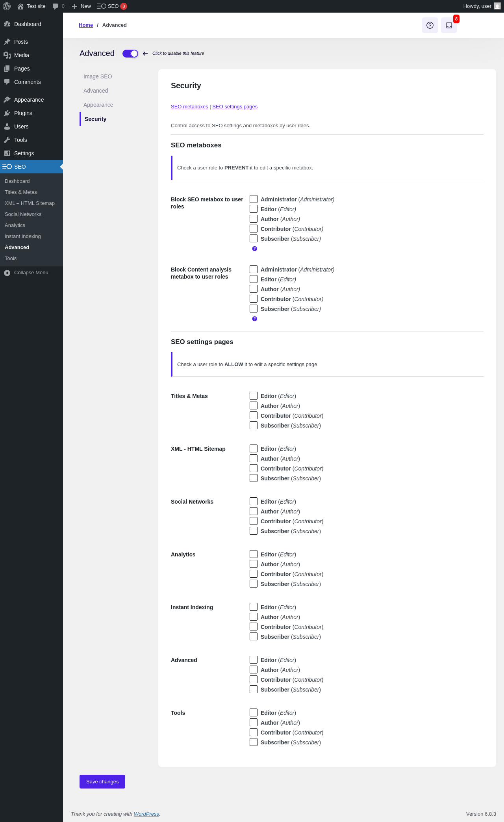Open the notifications inbox icon with badge
The width and height of the screenshot is (504, 822).
click(449, 25)
